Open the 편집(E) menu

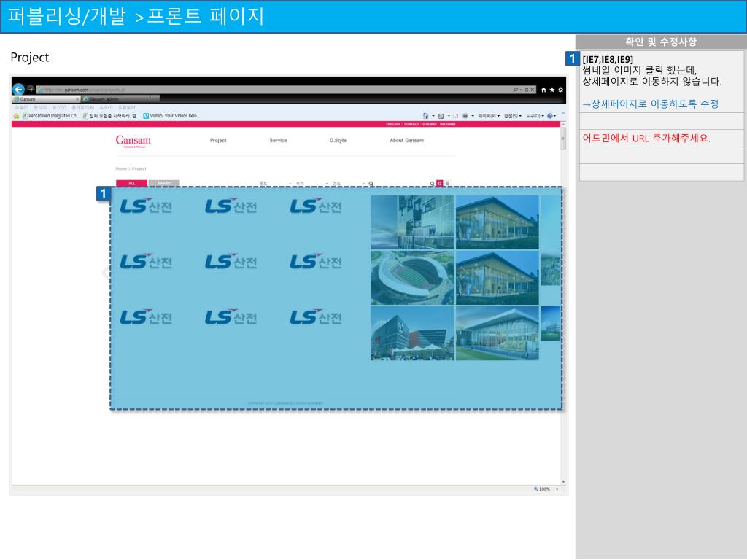pos(40,108)
